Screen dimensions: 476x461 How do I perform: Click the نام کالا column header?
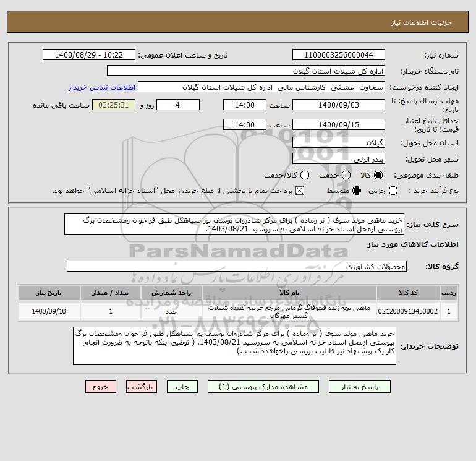289,293
